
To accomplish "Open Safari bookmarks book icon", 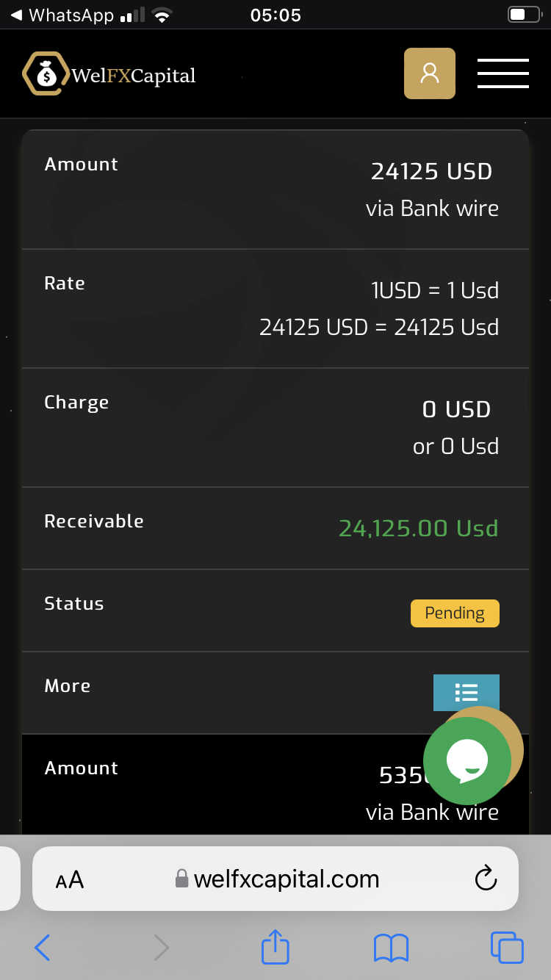I will pyautogui.click(x=391, y=948).
